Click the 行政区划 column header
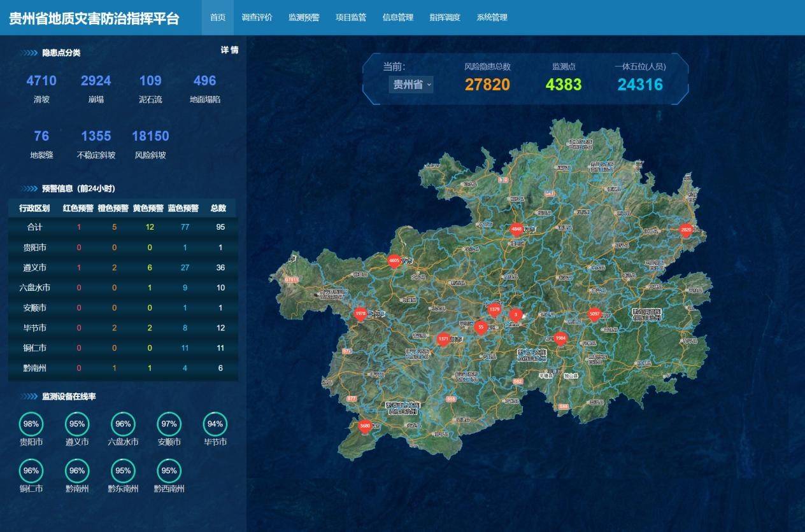 tap(34, 208)
